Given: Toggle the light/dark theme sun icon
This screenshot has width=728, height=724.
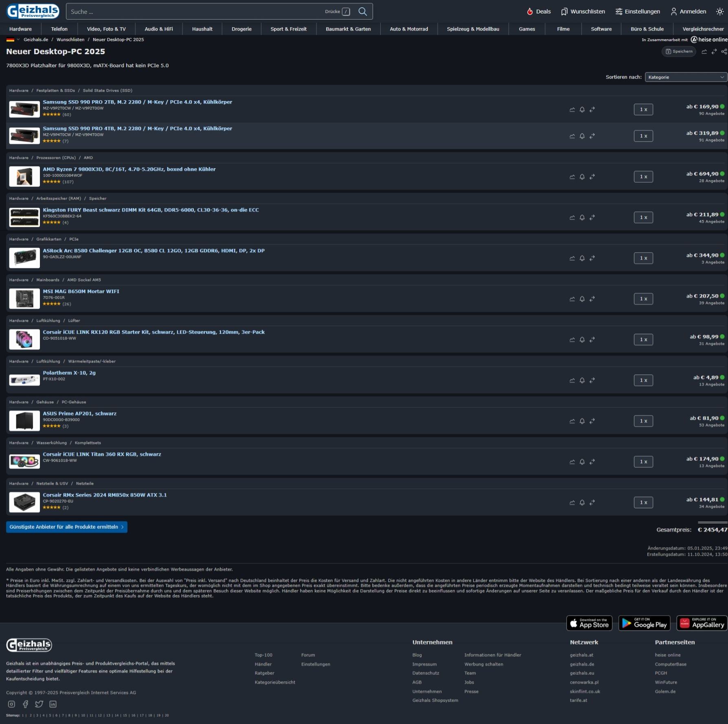Looking at the screenshot, I should pos(720,11).
